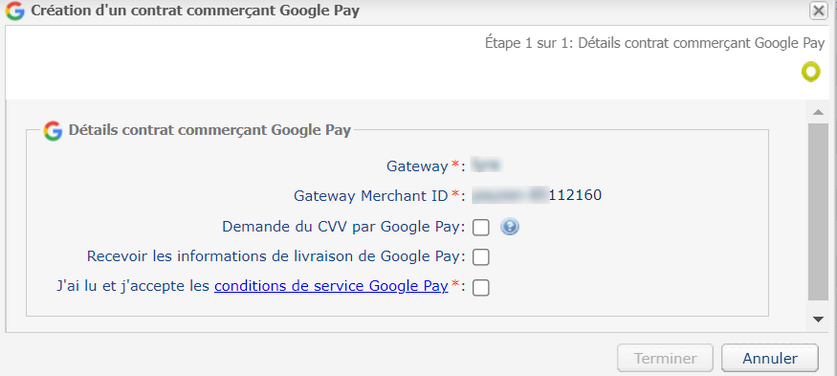This screenshot has width=837, height=376.
Task: Click the Création d'un contrat commerçant title text
Action: tap(195, 11)
